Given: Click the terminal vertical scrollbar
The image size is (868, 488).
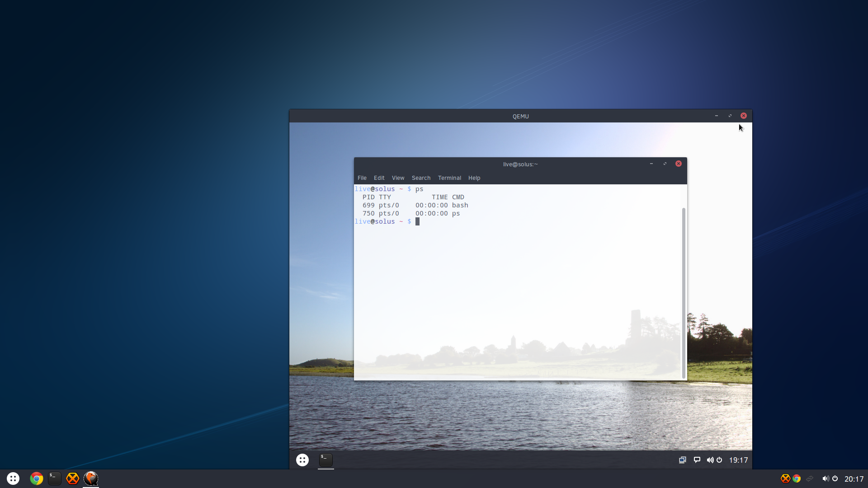Looking at the screenshot, I should tap(684, 293).
